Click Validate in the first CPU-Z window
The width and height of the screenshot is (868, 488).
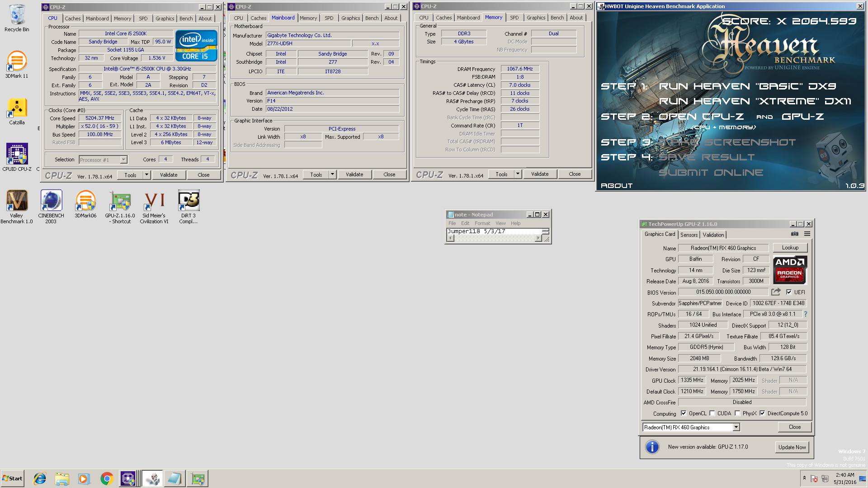169,175
